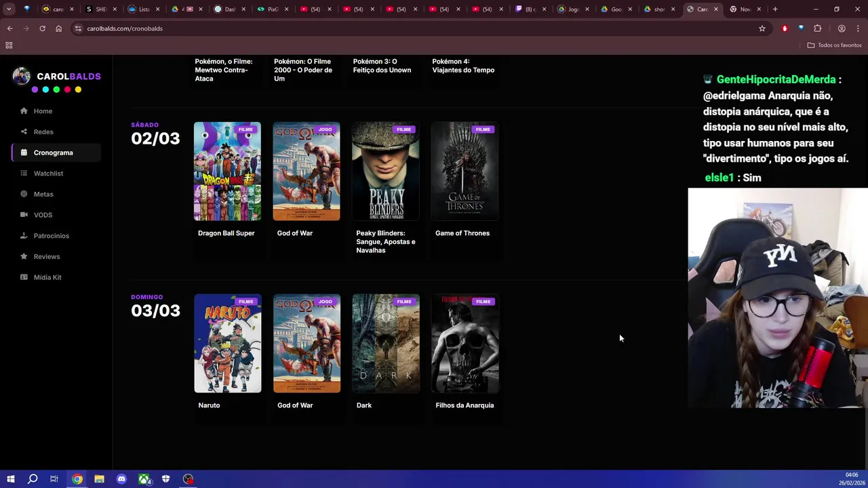Close the active Carol tab

tap(716, 9)
